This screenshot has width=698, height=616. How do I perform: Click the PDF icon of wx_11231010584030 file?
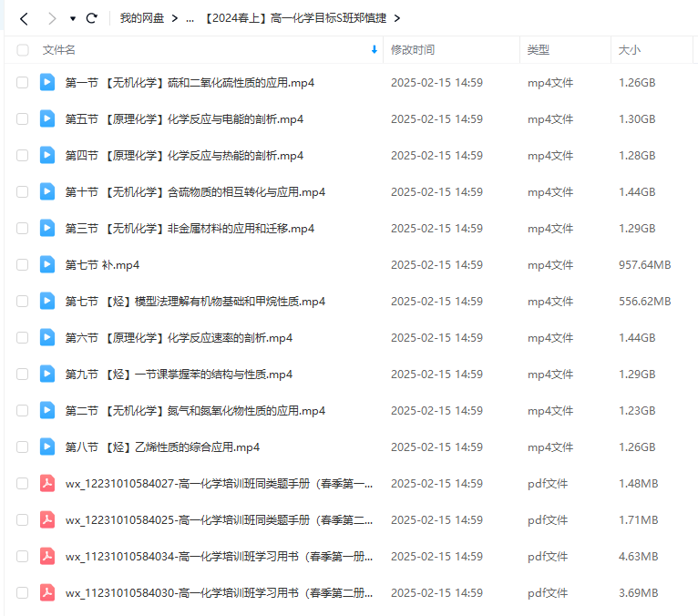pos(47,593)
